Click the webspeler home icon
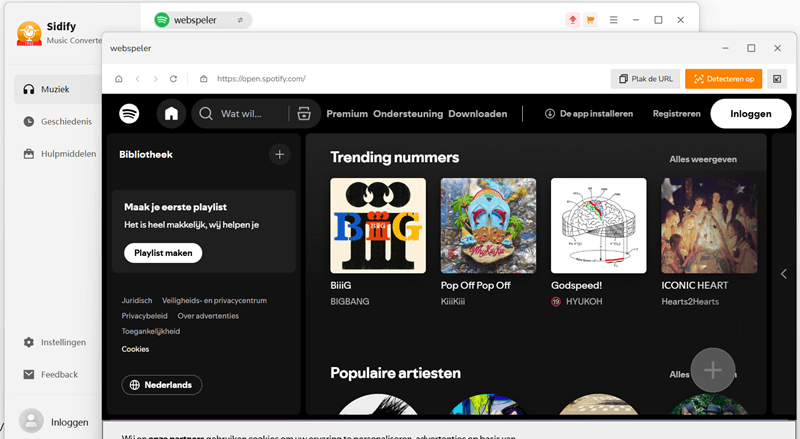This screenshot has width=800, height=439. point(119,79)
